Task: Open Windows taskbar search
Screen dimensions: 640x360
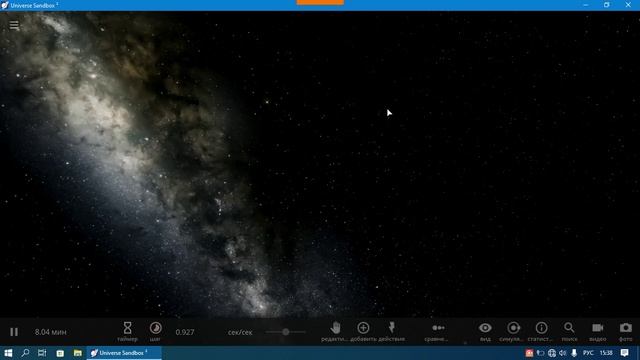Action: click(x=25, y=353)
